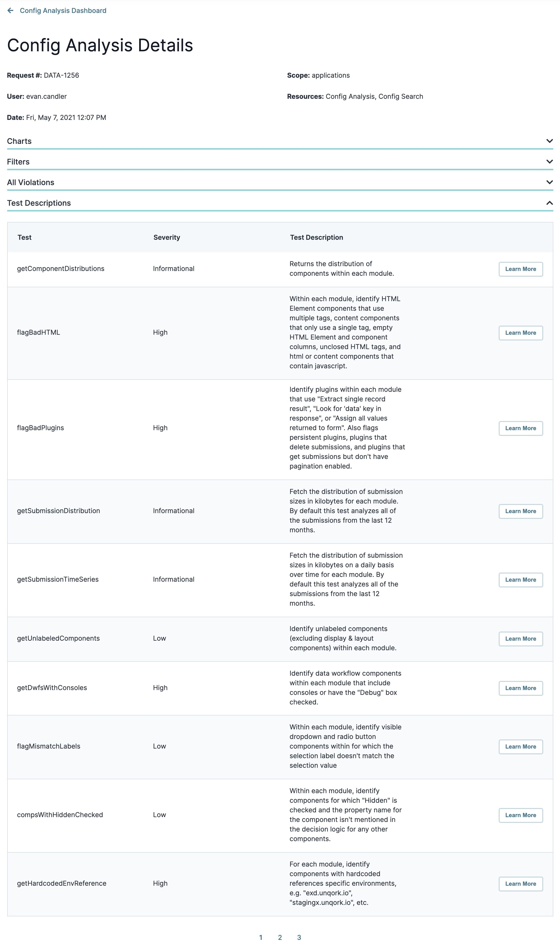Open Learn More for getSubmissionDistribution
The image size is (560, 949).
520,511
